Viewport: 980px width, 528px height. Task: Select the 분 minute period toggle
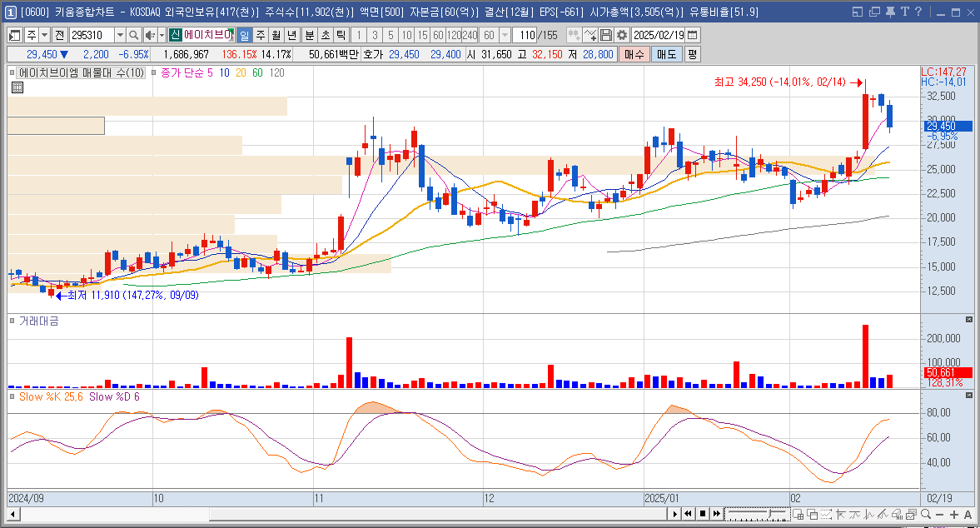coord(310,35)
